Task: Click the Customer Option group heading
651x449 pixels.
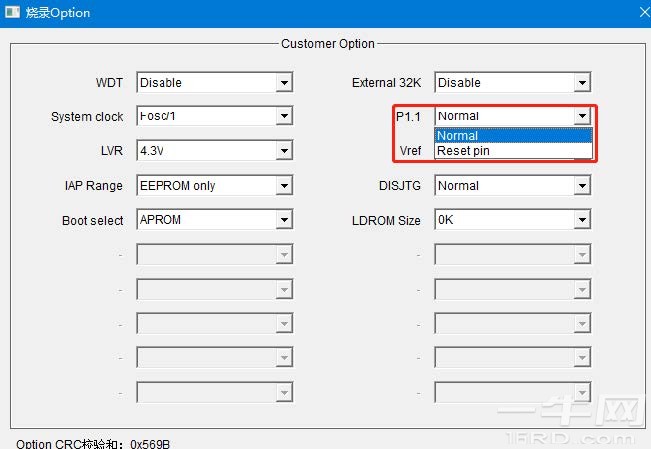Action: (328, 44)
